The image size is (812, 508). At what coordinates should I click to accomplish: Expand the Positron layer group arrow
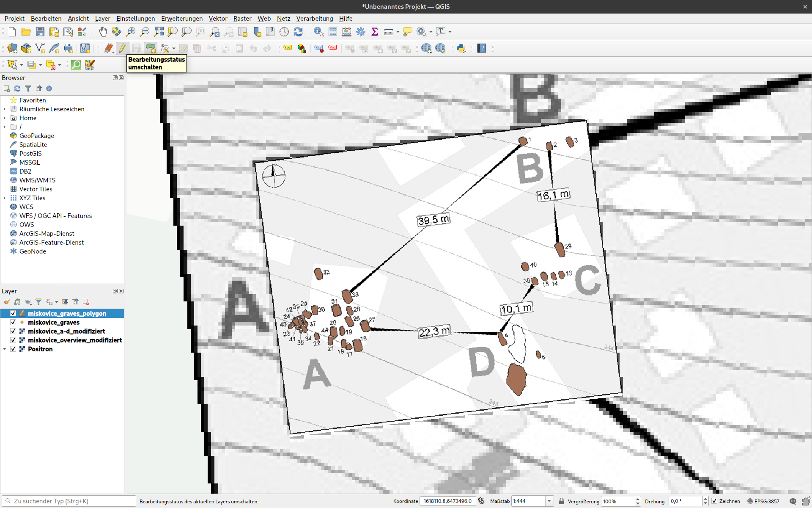[x=5, y=349]
